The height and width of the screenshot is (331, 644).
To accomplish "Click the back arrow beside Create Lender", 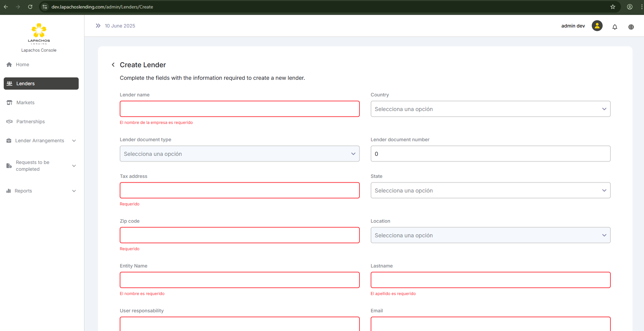I will [x=113, y=65].
